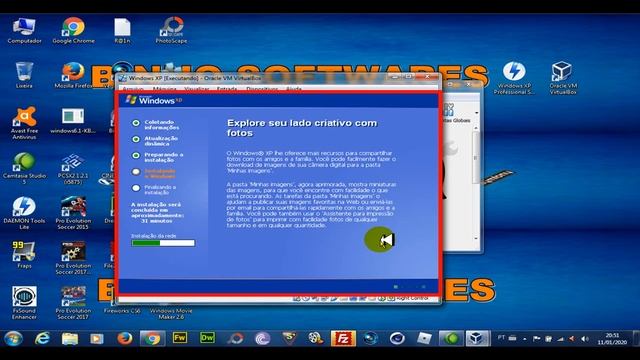Click the 'Explore seu lado criativo com fotos' heading

pyautogui.click(x=302, y=128)
